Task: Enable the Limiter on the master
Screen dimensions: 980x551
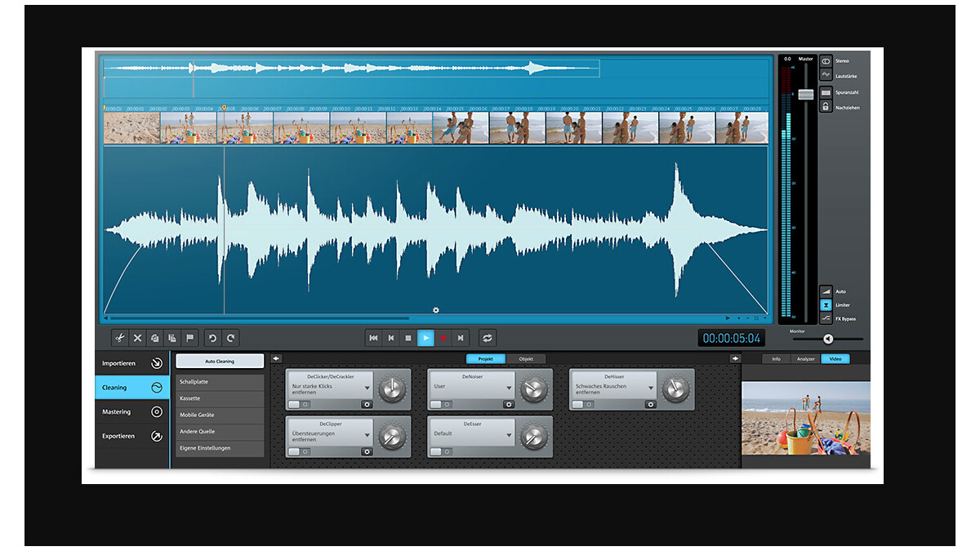Action: [x=827, y=304]
